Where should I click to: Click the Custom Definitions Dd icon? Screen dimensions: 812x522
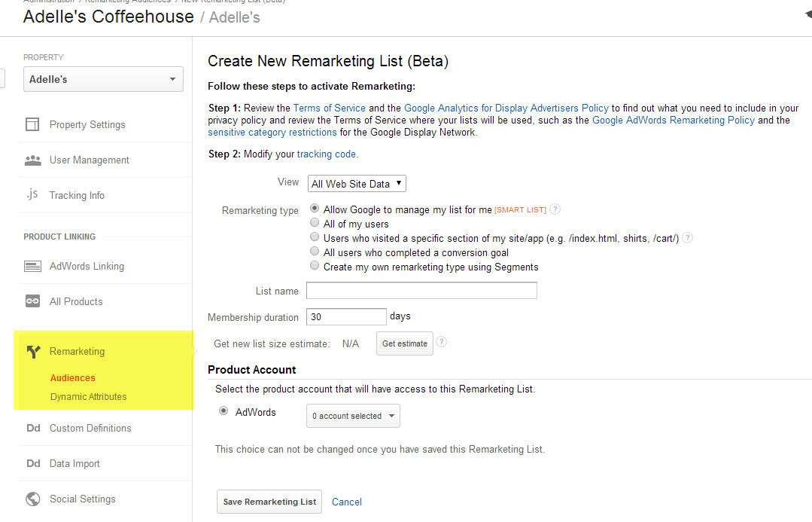pyautogui.click(x=33, y=428)
